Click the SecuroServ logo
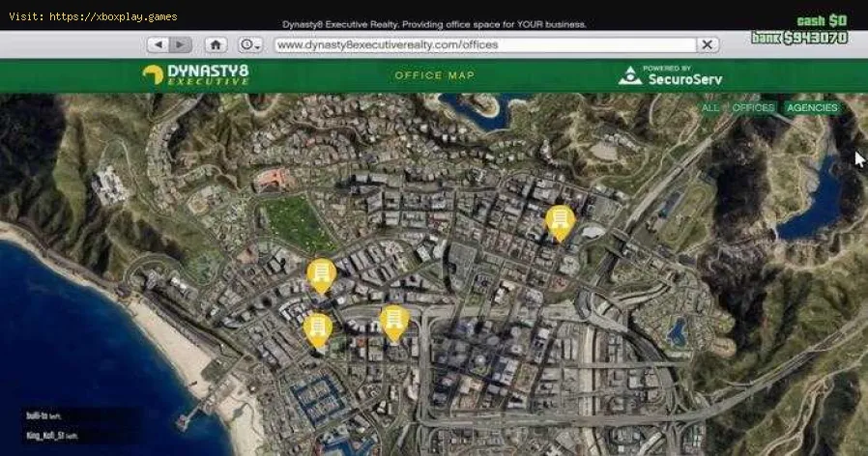Screen dimensions: 868x456 670,75
